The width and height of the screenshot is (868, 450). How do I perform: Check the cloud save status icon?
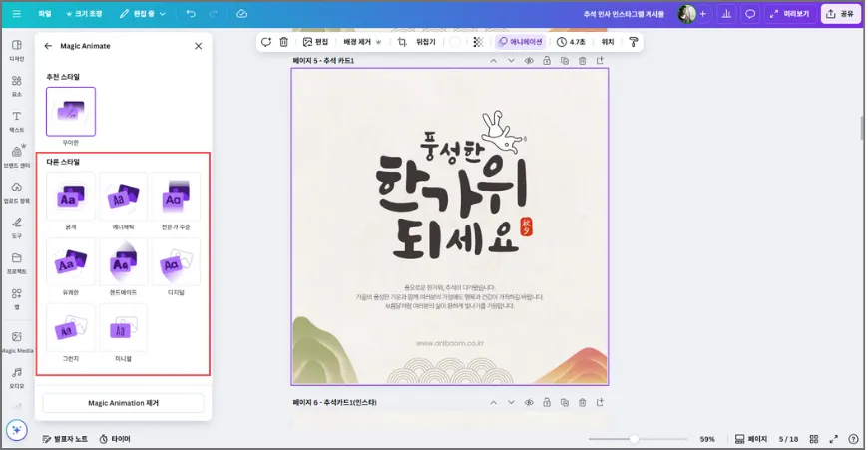[x=241, y=14]
